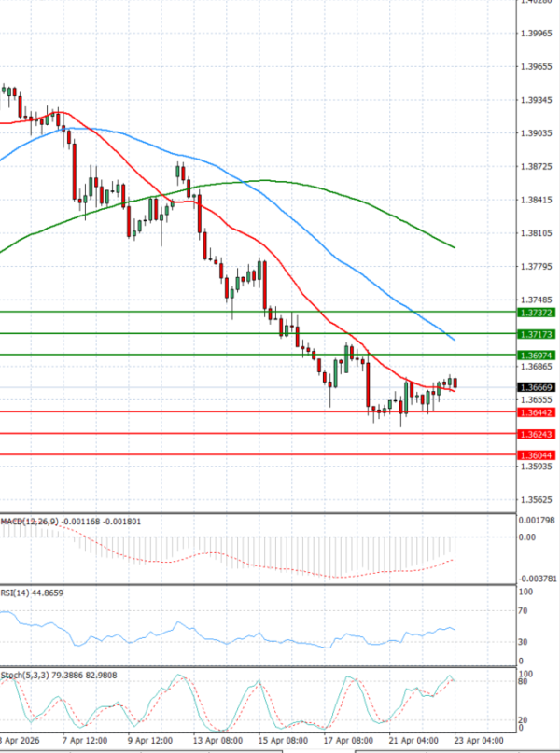560x753 pixels.
Task: Click the 1.36442 red support label
Action: pos(537,412)
